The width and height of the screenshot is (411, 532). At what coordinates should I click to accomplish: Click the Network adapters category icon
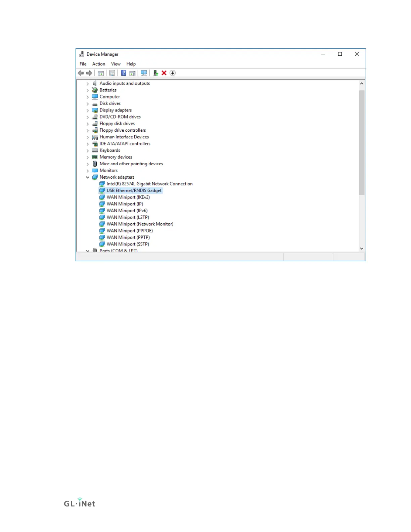click(95, 177)
